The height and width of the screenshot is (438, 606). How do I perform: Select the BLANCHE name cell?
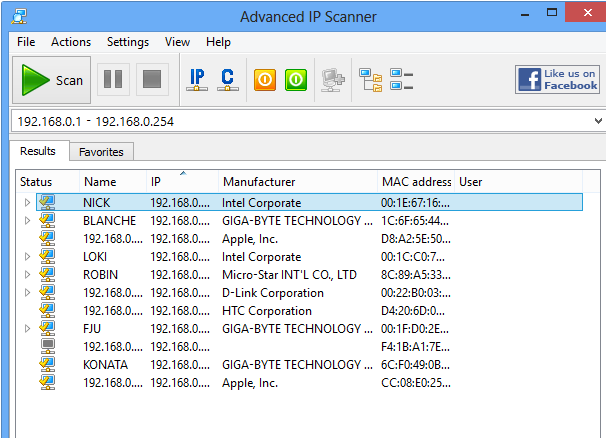(x=109, y=221)
